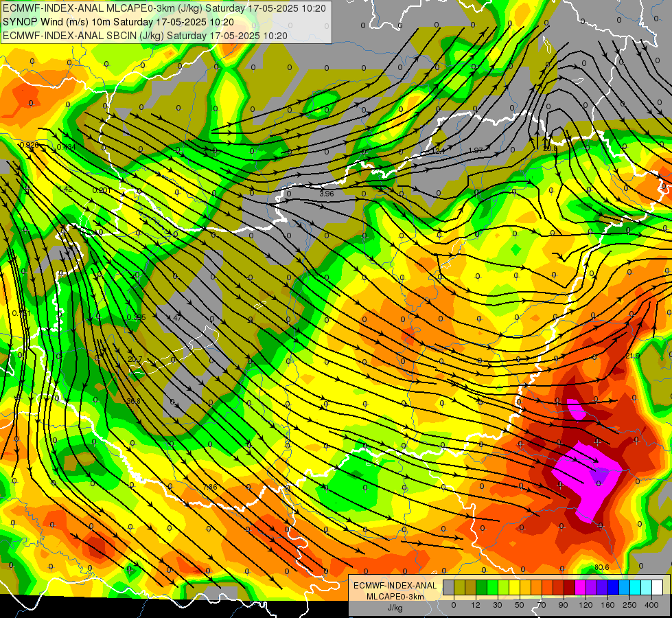Click the 3.96 value on the map
This screenshot has height=618, width=672.
coord(327,194)
